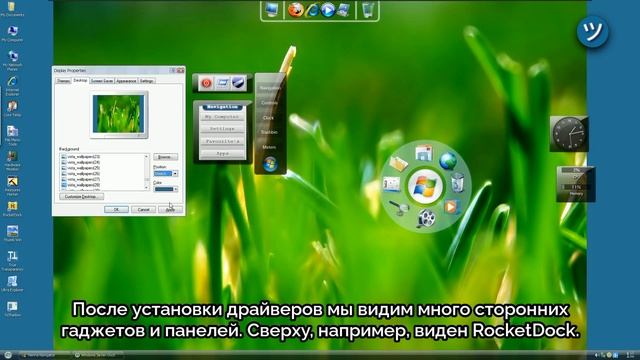The image size is (640, 360).
Task: Select Controls in the dark sidebar menu
Action: point(269,103)
